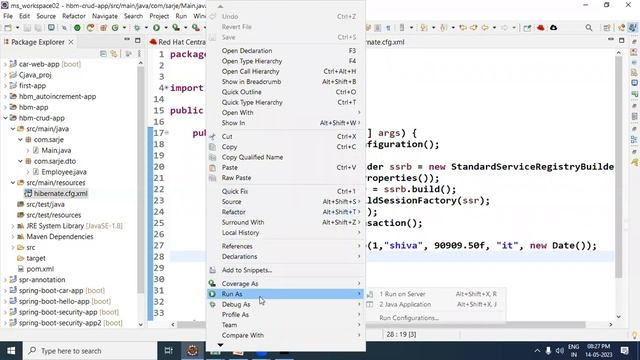Select Main.java in Package Explorer
Image resolution: width=640 pixels, height=360 pixels.
(56, 150)
